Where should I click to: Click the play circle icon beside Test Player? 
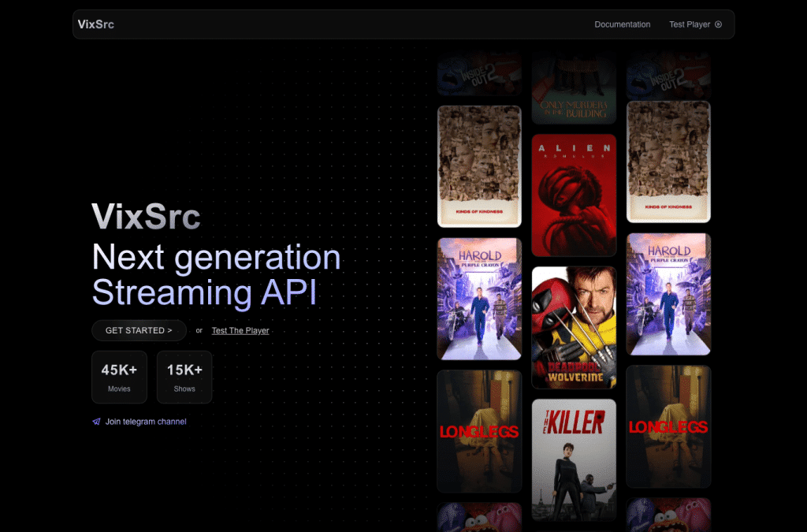coord(719,24)
